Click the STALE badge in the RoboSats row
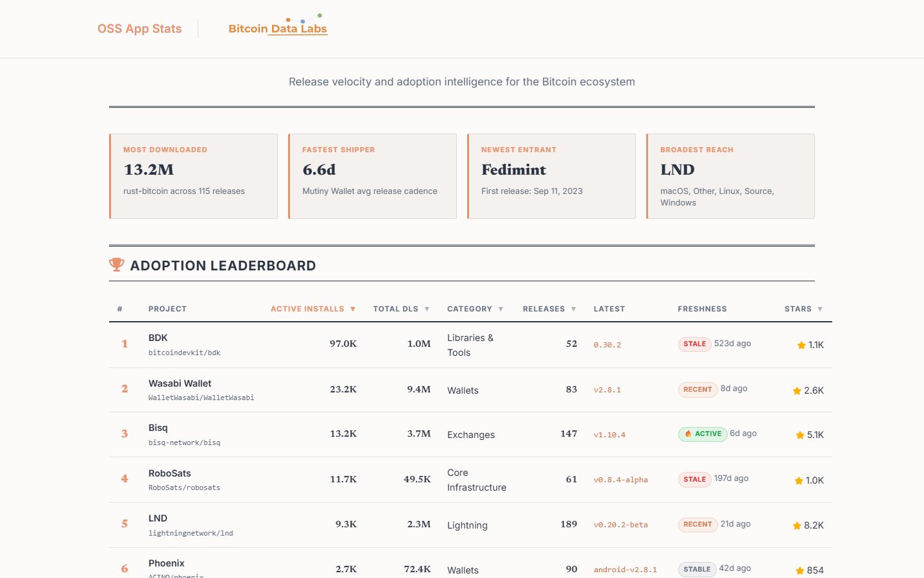The width and height of the screenshot is (924, 578). point(695,479)
